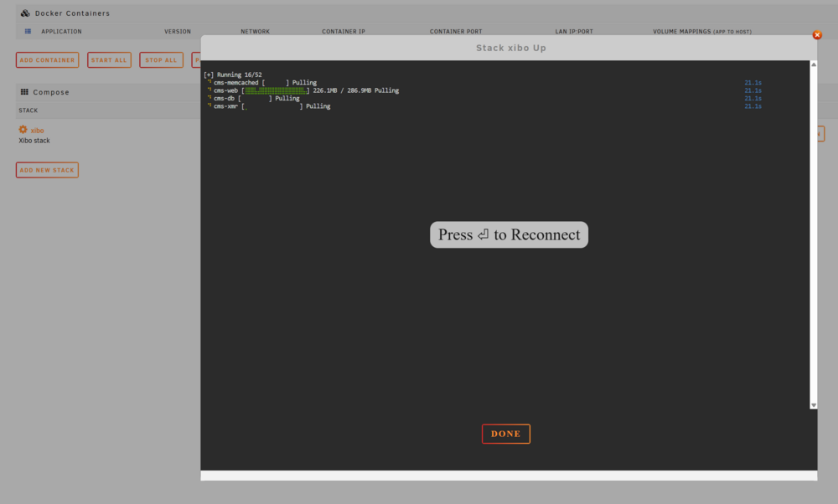This screenshot has width=838, height=504.
Task: Click the LAN IP:PORT column header
Action: 574,32
